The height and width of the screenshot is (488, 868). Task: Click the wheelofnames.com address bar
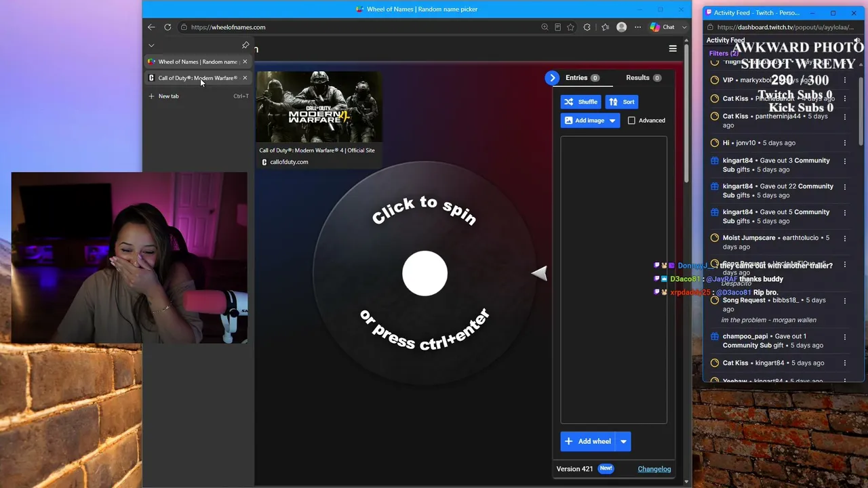[x=359, y=27]
